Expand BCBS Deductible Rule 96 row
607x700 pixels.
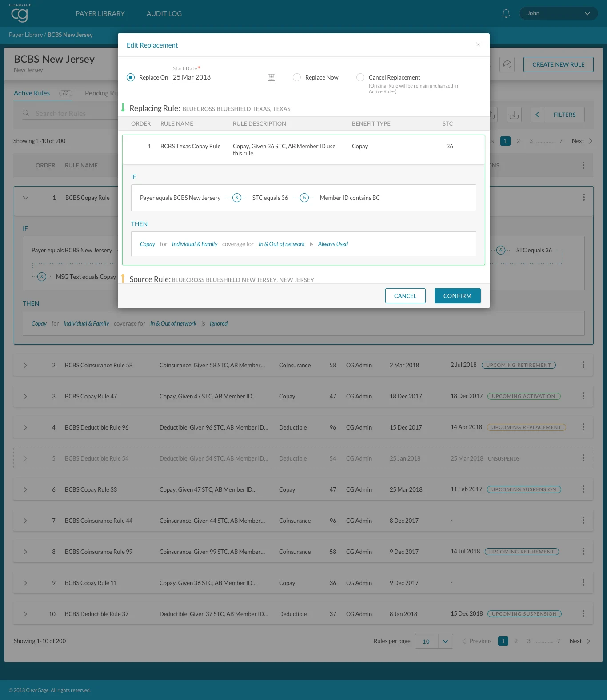(x=25, y=427)
